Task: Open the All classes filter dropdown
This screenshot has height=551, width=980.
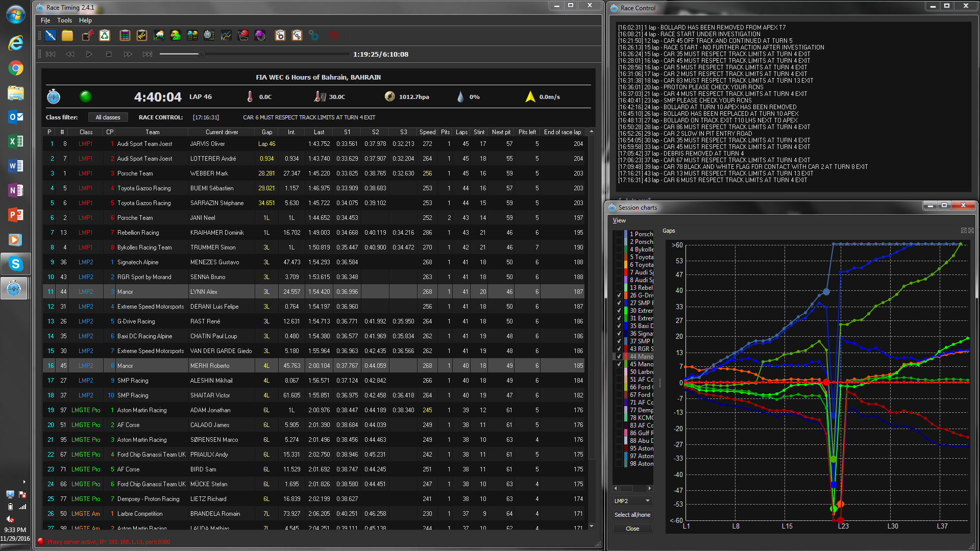Action: coord(108,117)
